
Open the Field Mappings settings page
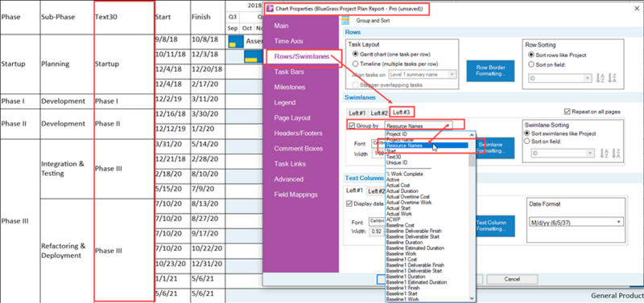click(x=295, y=194)
